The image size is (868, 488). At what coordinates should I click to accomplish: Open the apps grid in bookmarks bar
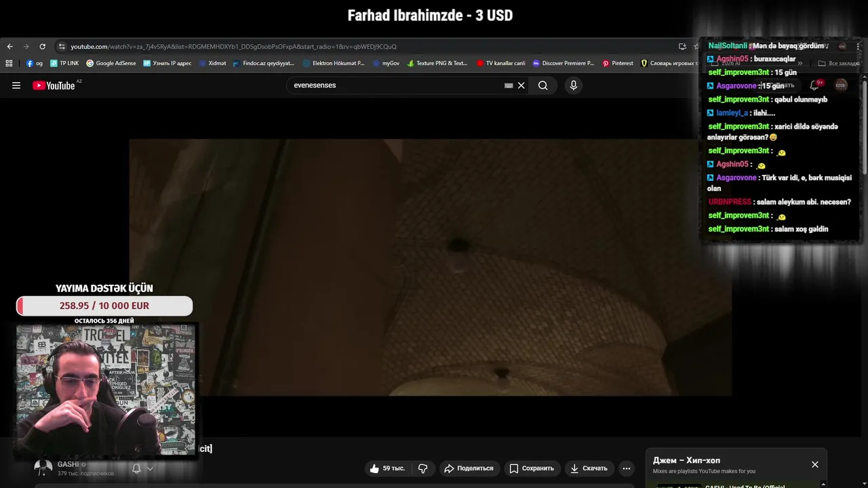(9, 63)
